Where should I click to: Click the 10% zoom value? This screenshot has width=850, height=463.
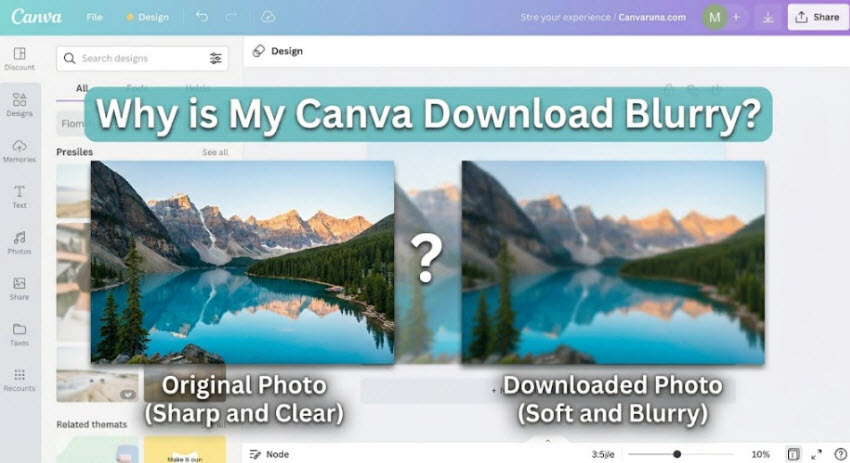[x=760, y=454]
